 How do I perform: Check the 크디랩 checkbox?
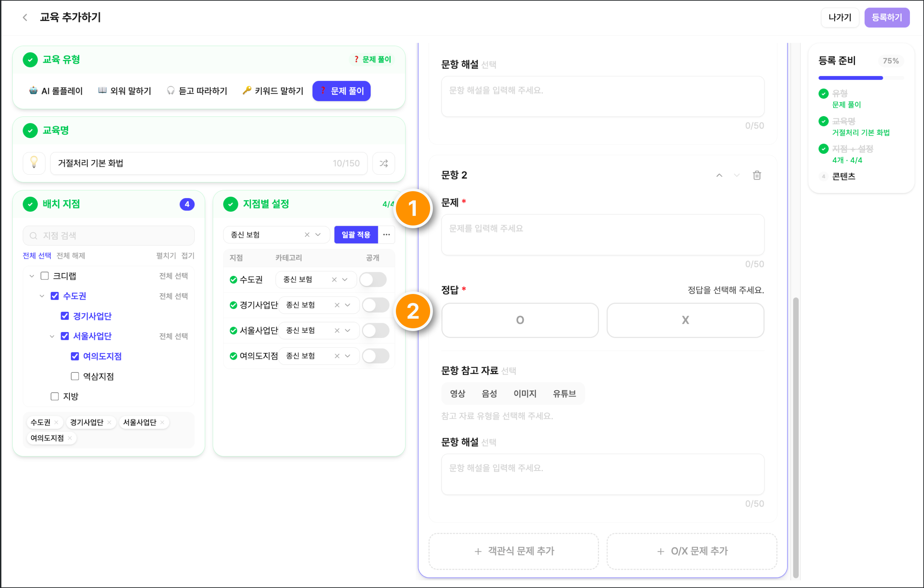click(x=45, y=276)
